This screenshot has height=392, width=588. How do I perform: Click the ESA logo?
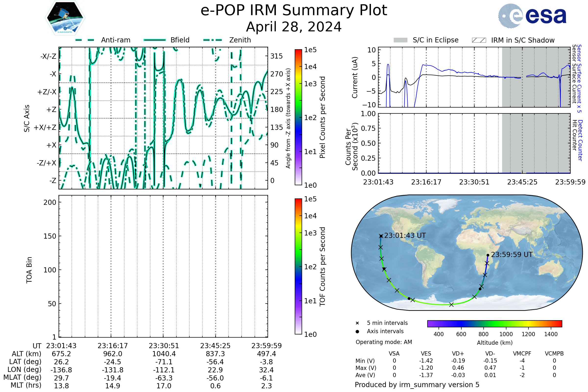[532, 16]
